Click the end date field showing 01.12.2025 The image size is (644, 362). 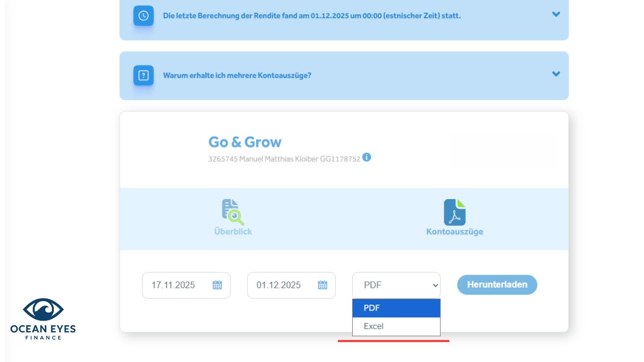tap(285, 285)
